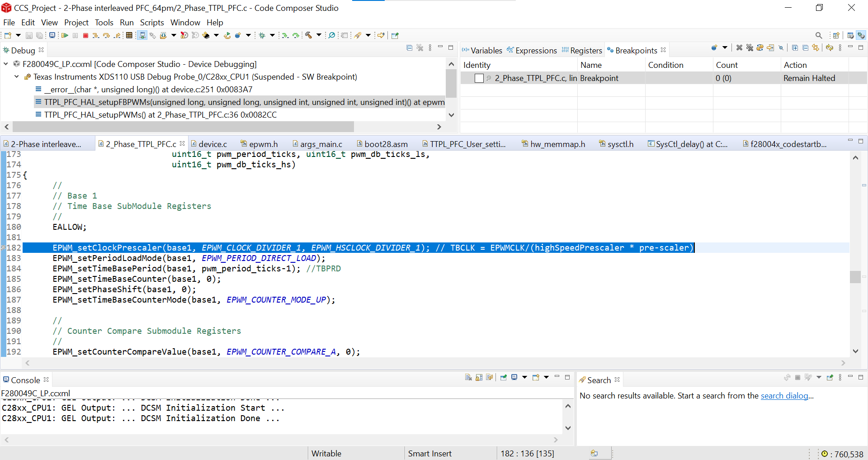868x460 pixels.
Task: Collapse the XDS110 Debug Probe node
Action: click(16, 76)
